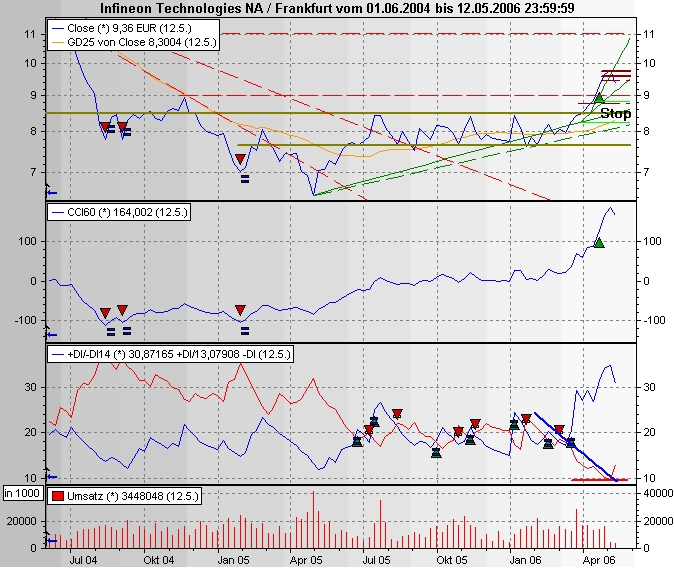
Task: Click the +DI/-DI14 legend box
Action: coord(170,354)
